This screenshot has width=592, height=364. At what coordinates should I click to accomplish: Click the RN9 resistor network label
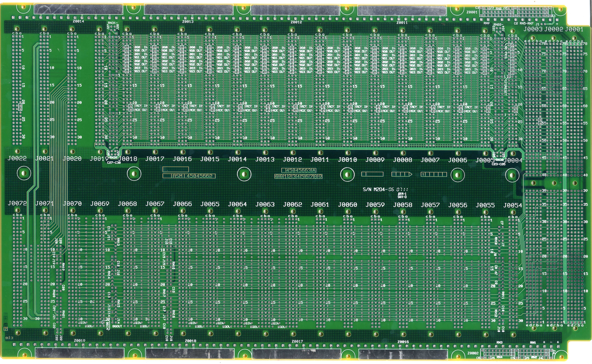pyautogui.click(x=486, y=23)
